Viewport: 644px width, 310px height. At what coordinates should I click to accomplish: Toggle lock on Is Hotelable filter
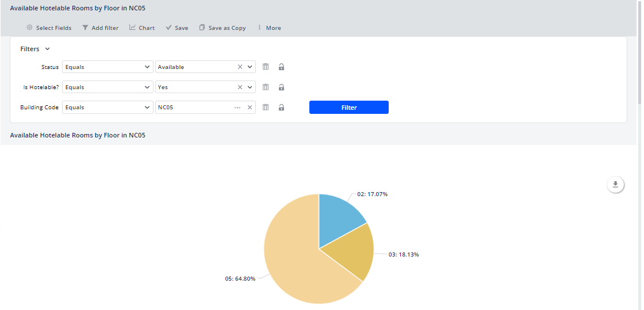281,87
